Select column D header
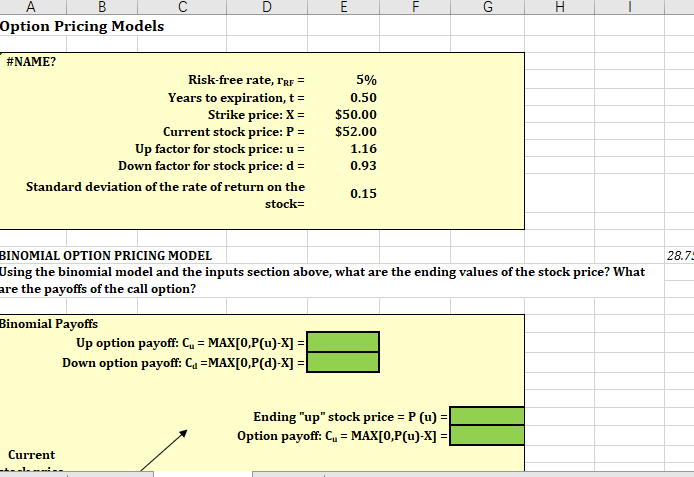The image size is (694, 477). point(267,7)
